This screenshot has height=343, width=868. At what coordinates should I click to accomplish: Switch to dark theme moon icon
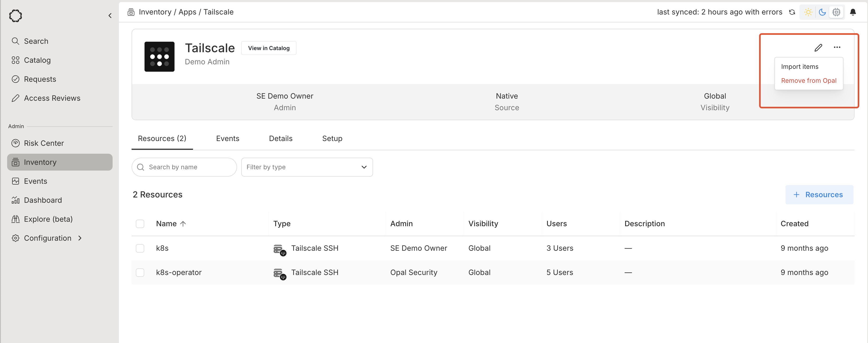(822, 12)
